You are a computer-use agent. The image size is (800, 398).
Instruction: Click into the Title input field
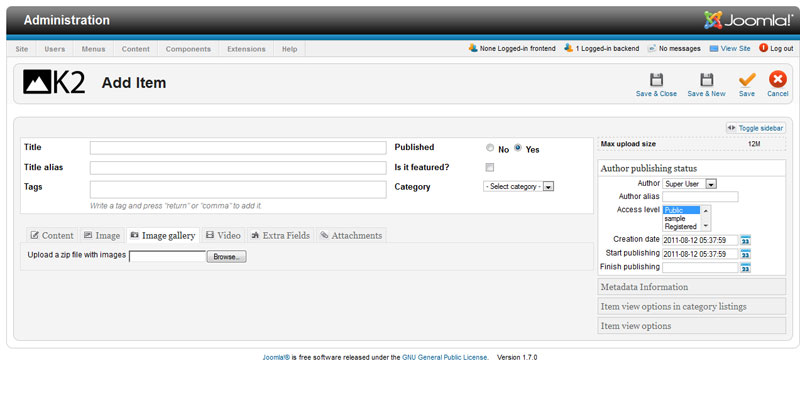point(238,148)
